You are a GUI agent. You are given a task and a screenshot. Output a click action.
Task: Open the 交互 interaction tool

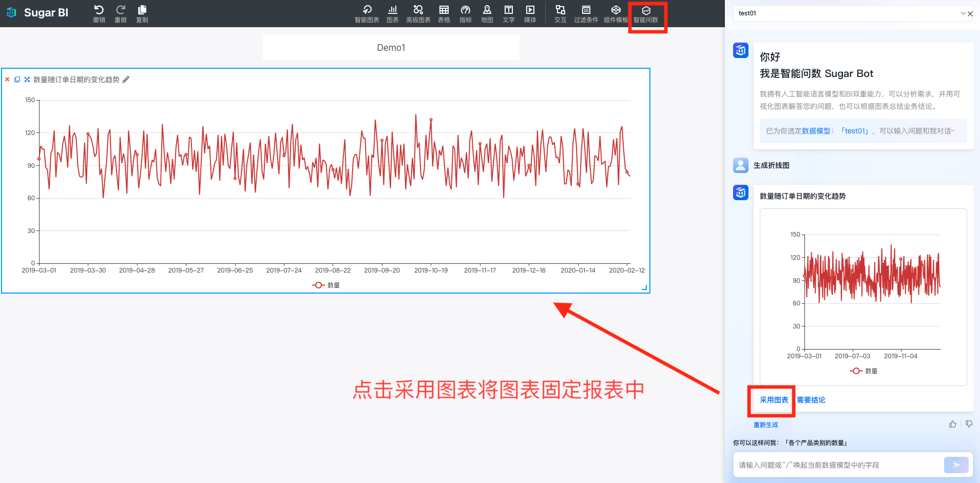[561, 14]
